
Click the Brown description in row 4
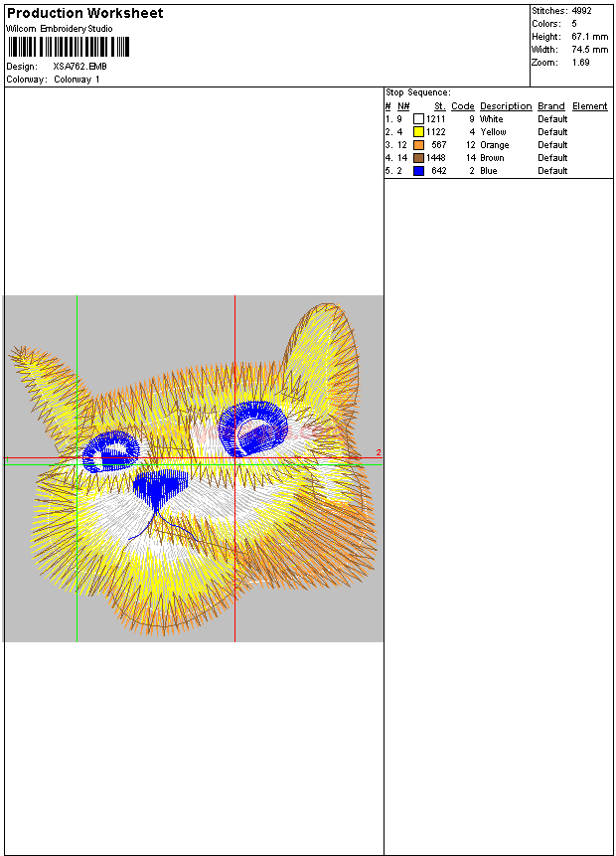492,158
